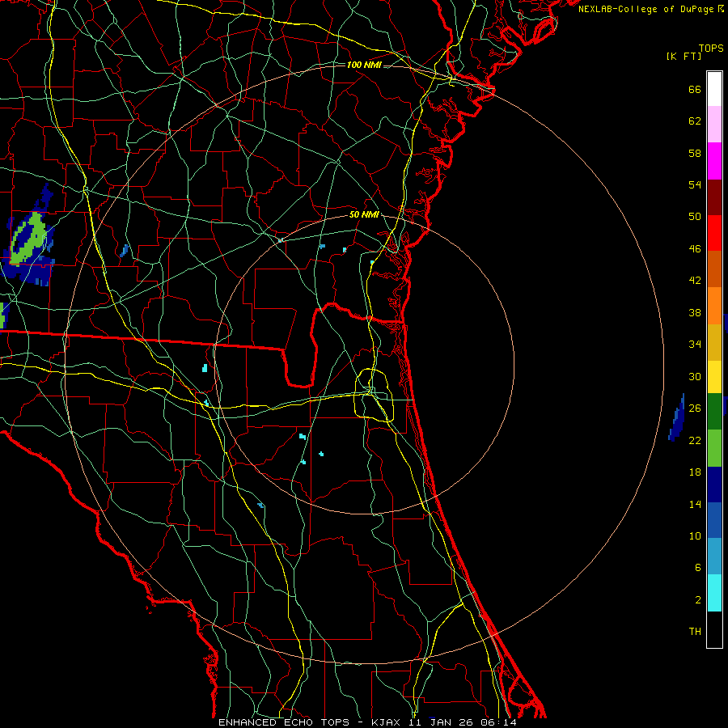Click the white swatch in the tops legend
Viewport: 728px width, 728px height.
714,89
